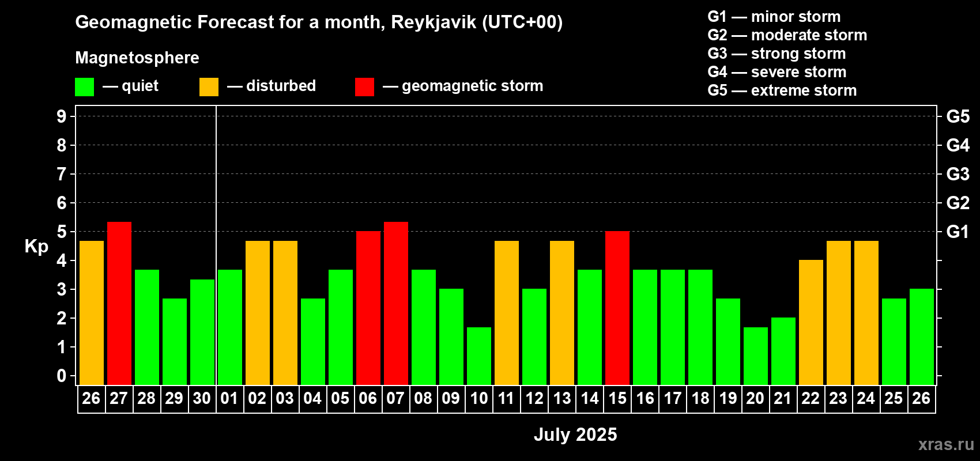This screenshot has height=461, width=980.
Task: Click the green bar for June 30
Action: click(x=202, y=332)
